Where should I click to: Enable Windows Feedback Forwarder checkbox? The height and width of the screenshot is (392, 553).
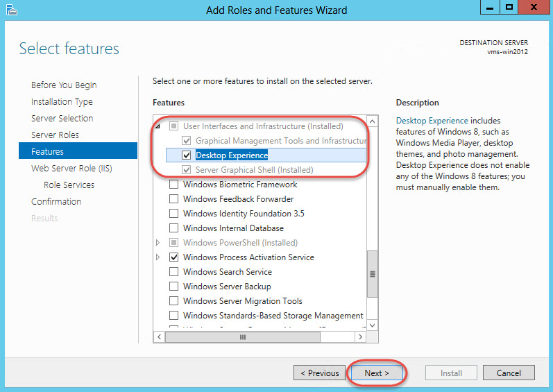[174, 199]
